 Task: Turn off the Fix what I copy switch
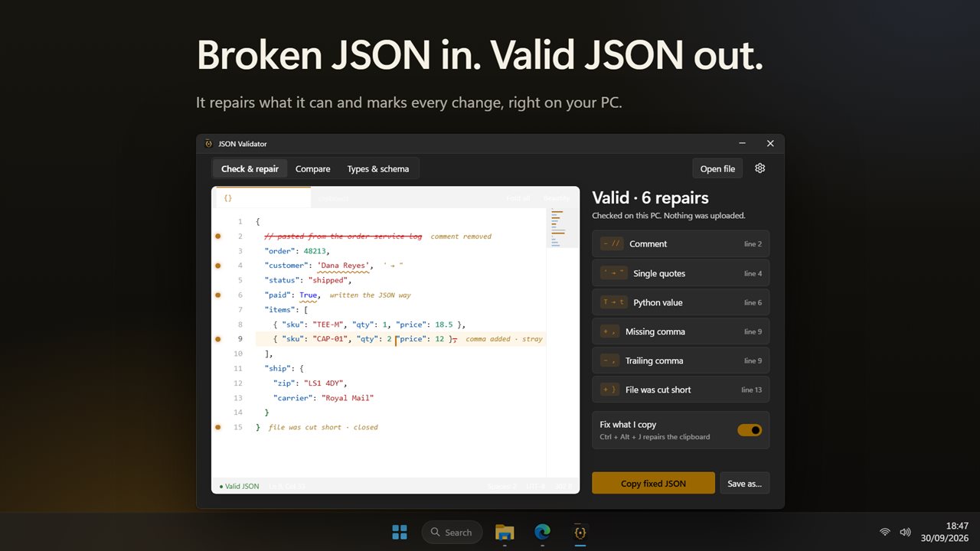[x=750, y=430]
